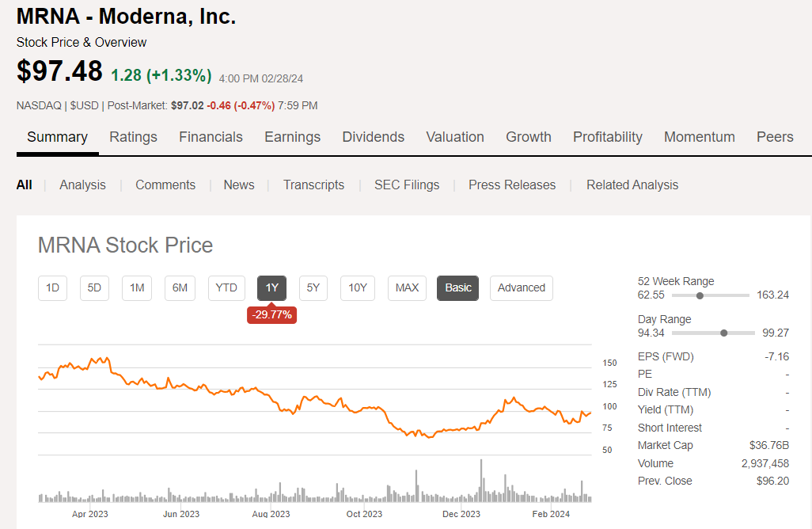Viewport: 812px width, 529px height.
Task: Open the Financials tab
Action: pos(211,137)
